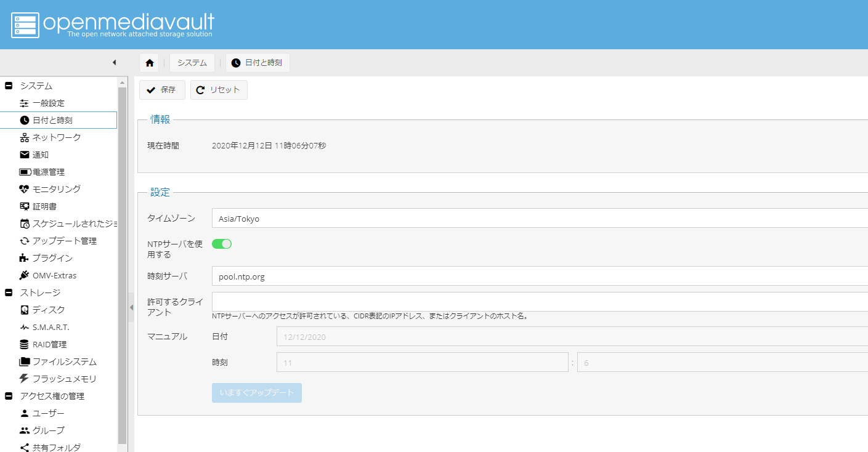This screenshot has width=868, height=452.
Task: Click the database icon beside RAID管理
Action: coord(25,344)
